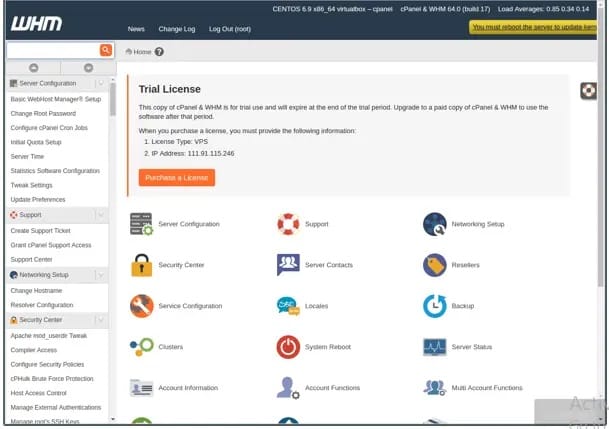Viewport: 609px width, 429px height.
Task: Click the right round sidebar control button
Action: pyautogui.click(x=89, y=68)
